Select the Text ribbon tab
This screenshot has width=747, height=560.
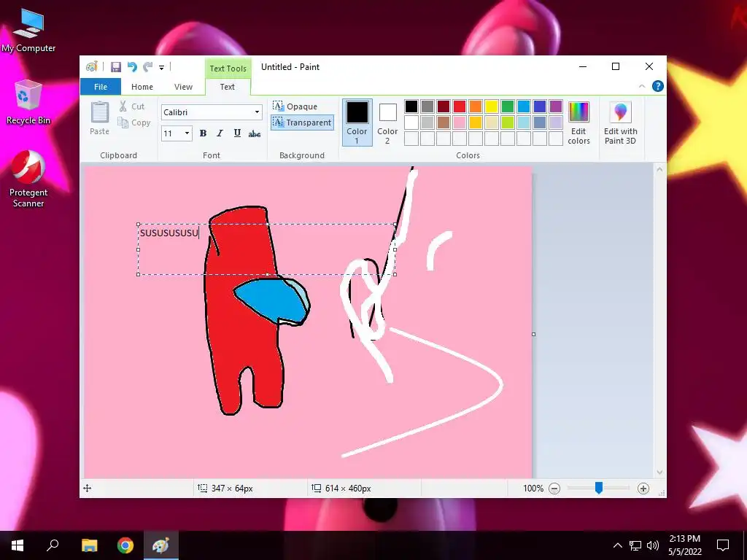pyautogui.click(x=228, y=87)
